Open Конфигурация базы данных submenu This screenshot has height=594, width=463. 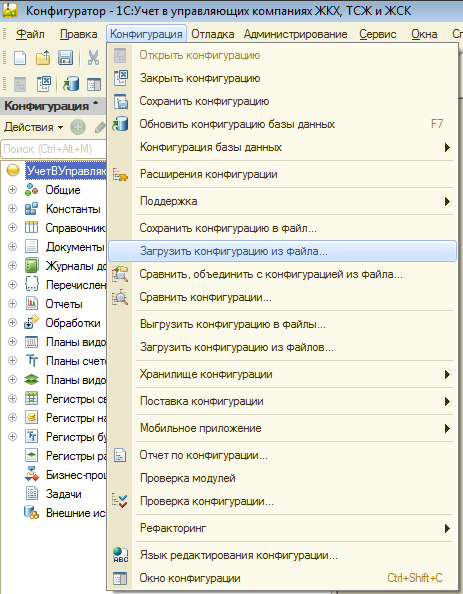click(x=282, y=147)
